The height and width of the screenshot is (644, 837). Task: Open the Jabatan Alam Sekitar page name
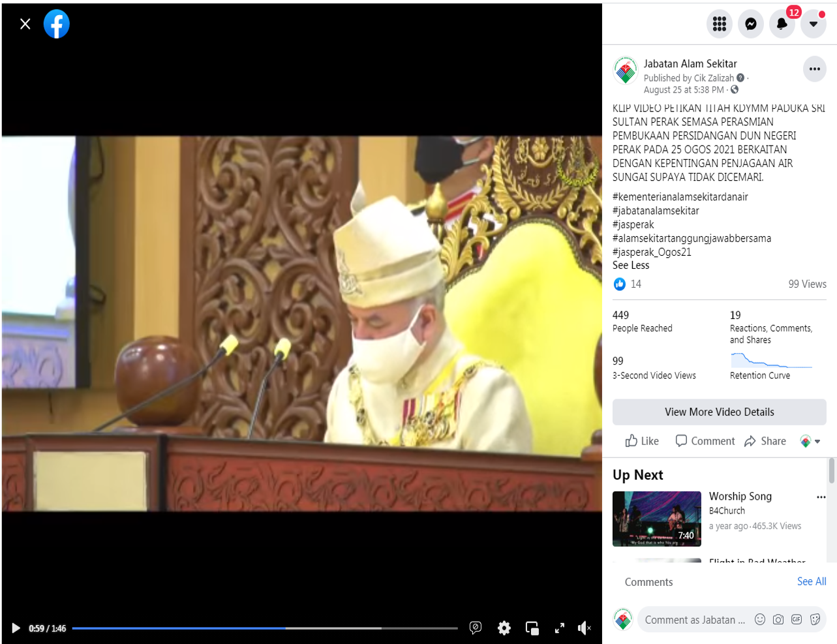[690, 64]
